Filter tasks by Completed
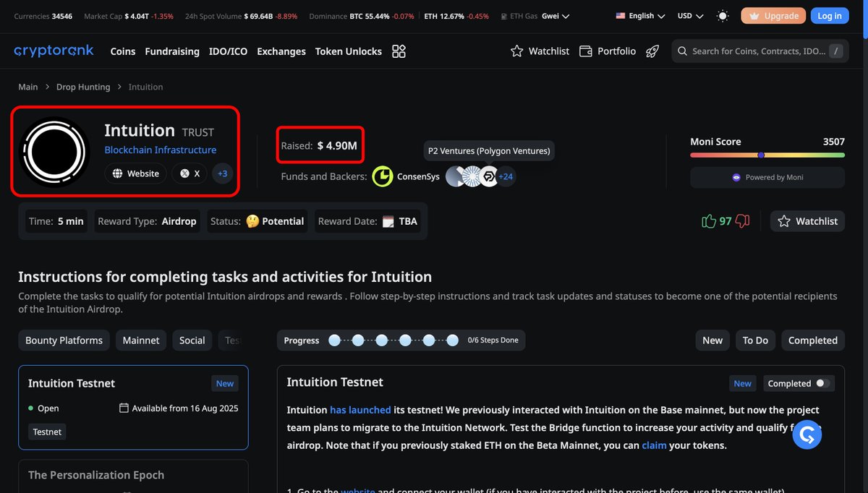Viewport: 868px width, 493px height. (813, 340)
